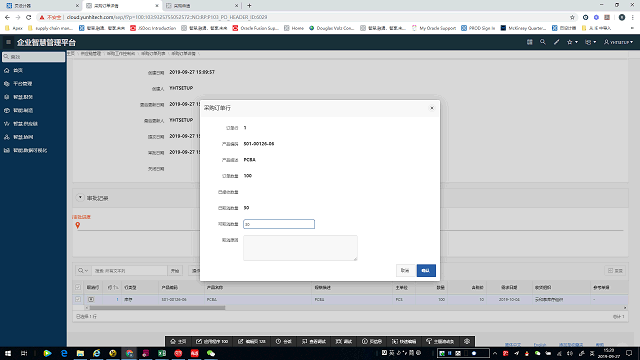Click the grid apps icon in header
Image resolution: width=640 pixels, height=360 pixels.
click(x=529, y=42)
